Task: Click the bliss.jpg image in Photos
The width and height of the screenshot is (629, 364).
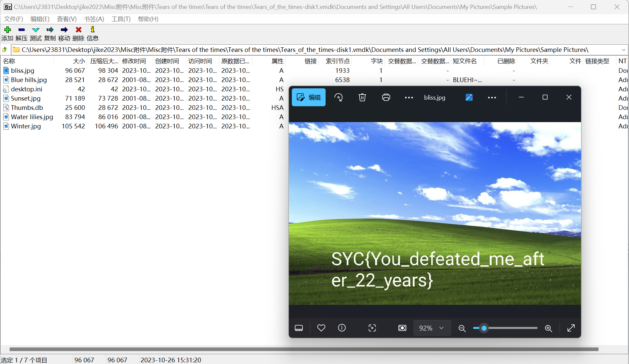Action: (435, 213)
